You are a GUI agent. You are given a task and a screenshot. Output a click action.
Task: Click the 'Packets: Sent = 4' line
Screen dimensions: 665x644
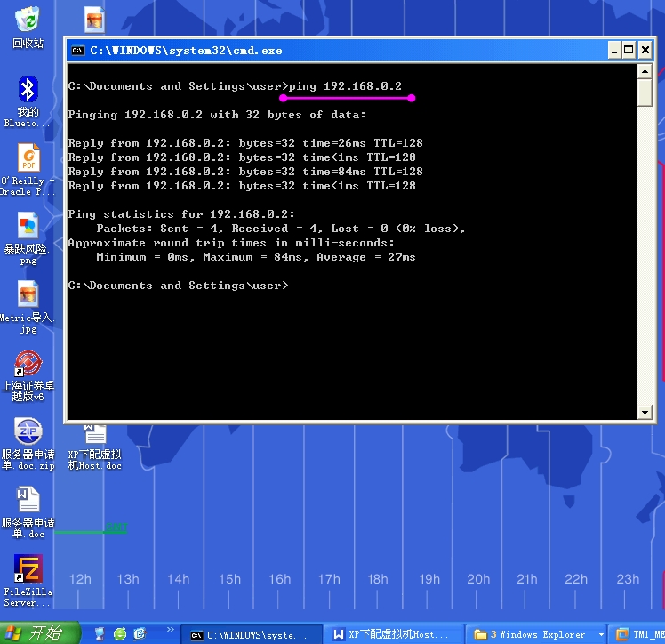280,229
